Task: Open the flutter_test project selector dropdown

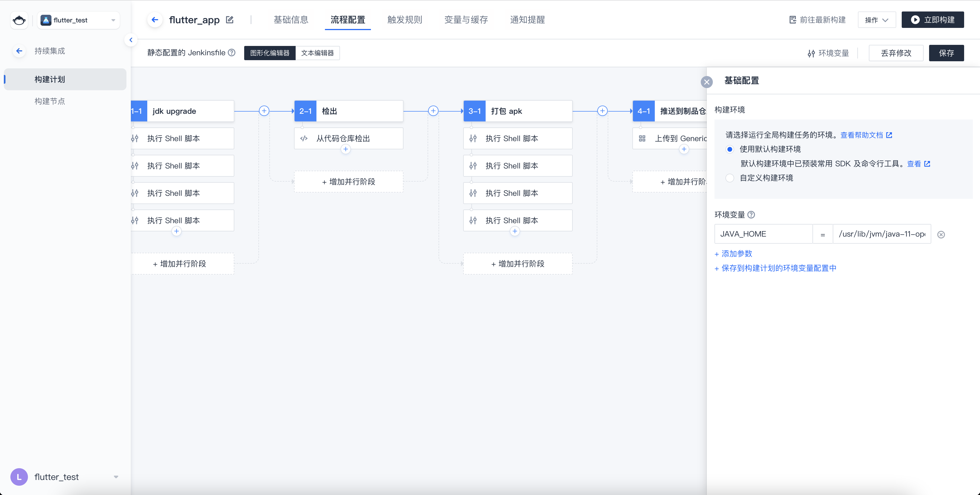Action: point(78,20)
